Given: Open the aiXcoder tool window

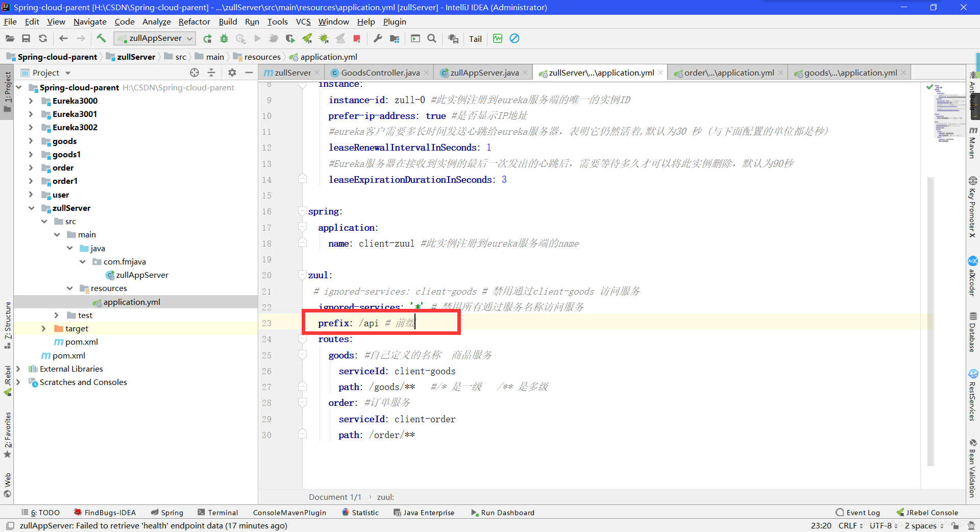Looking at the screenshot, I should (973, 276).
